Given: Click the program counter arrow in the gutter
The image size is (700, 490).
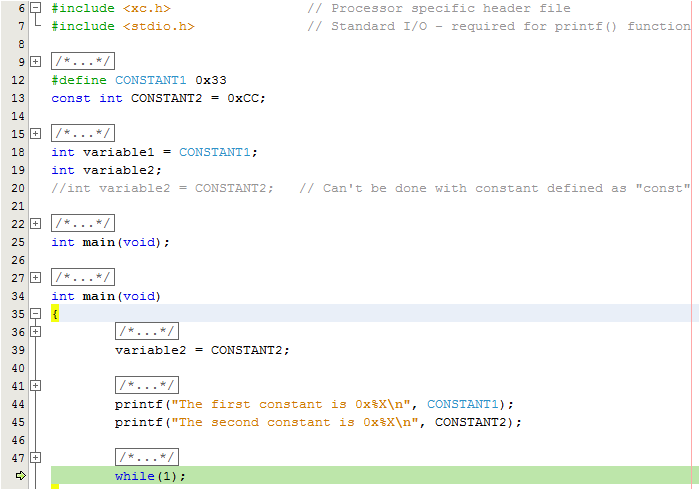Looking at the screenshot, I should (20, 476).
